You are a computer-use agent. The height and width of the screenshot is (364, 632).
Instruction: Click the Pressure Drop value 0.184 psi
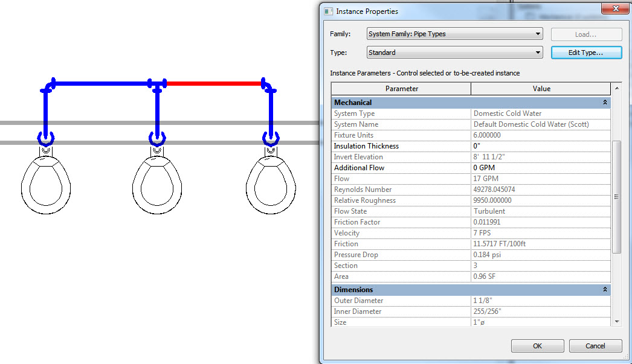pos(541,255)
